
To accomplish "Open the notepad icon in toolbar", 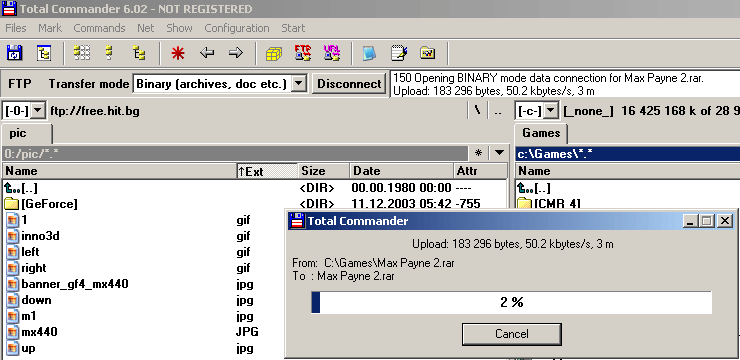I will pyautogui.click(x=399, y=53).
